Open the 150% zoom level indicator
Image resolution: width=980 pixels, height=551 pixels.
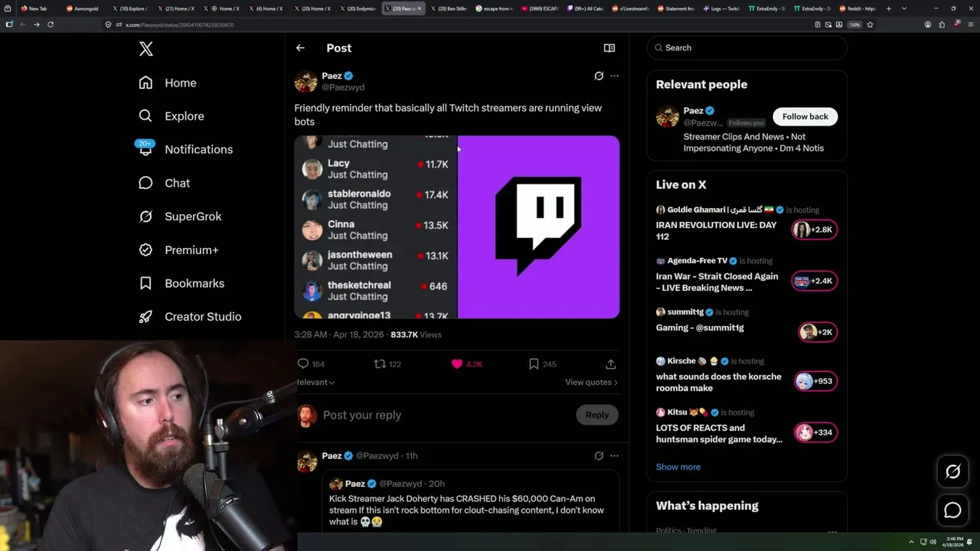point(854,24)
